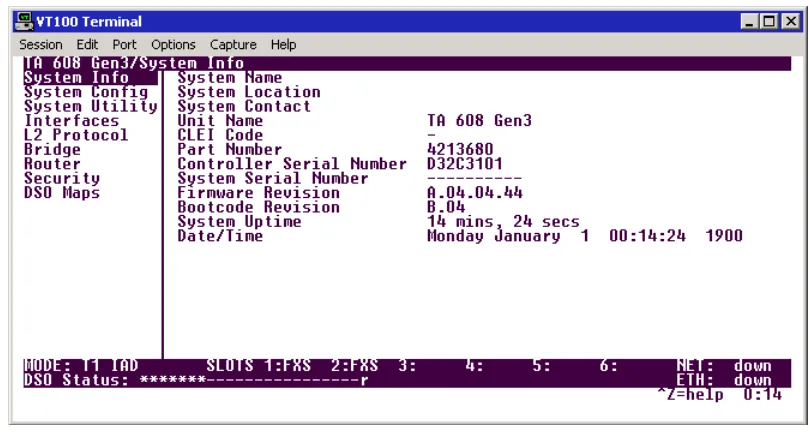The image size is (810, 438).
Task: Click the System Location field label
Action: [249, 92]
